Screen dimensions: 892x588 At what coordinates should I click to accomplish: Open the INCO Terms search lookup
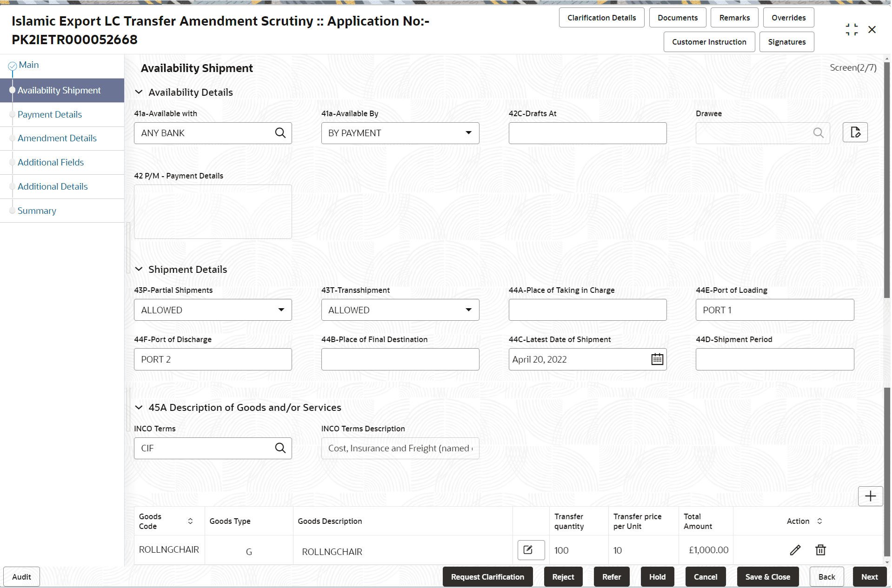pos(280,448)
